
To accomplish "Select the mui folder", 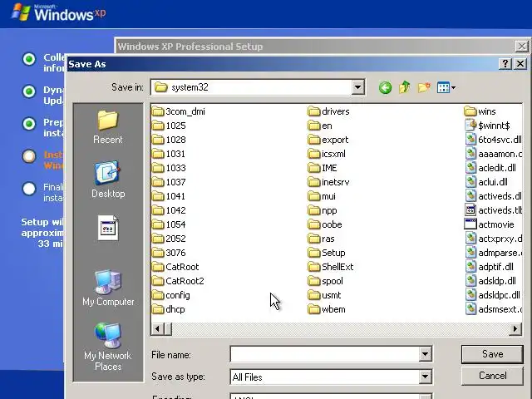I will 322,196.
